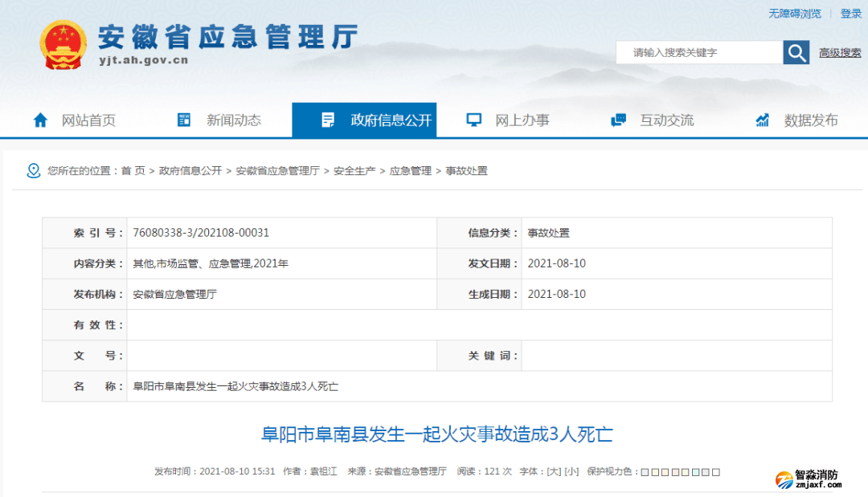The image size is (868, 497).
Task: Select the first eye-protection color swatch
Action: 645,472
